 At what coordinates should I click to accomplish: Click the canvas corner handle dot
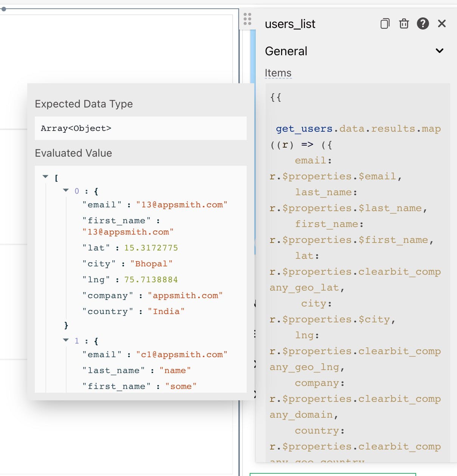tap(3, 9)
